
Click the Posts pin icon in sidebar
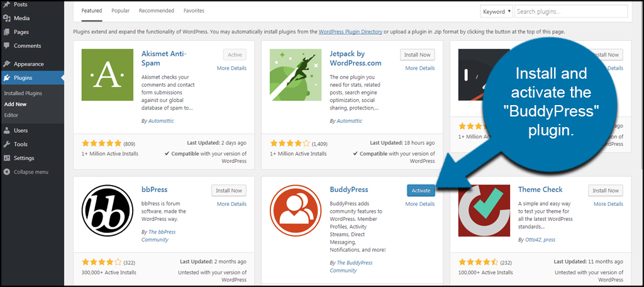[x=6, y=4]
